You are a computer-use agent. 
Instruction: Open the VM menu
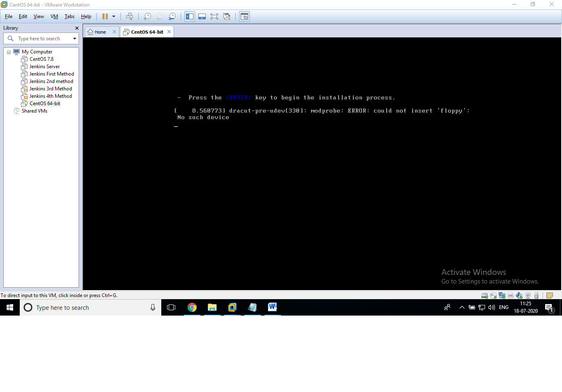54,16
